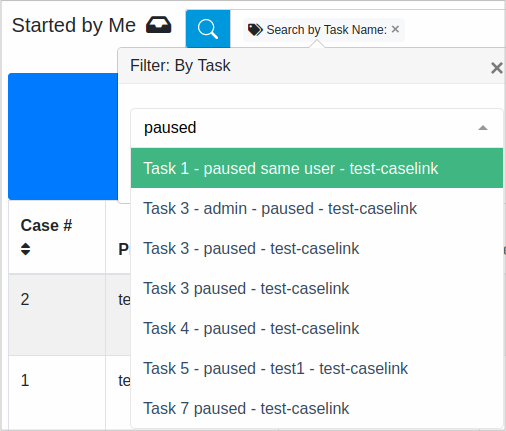Select Task 1 - paused same user option
Image resolution: width=506 pixels, height=431 pixels.
coord(317,168)
